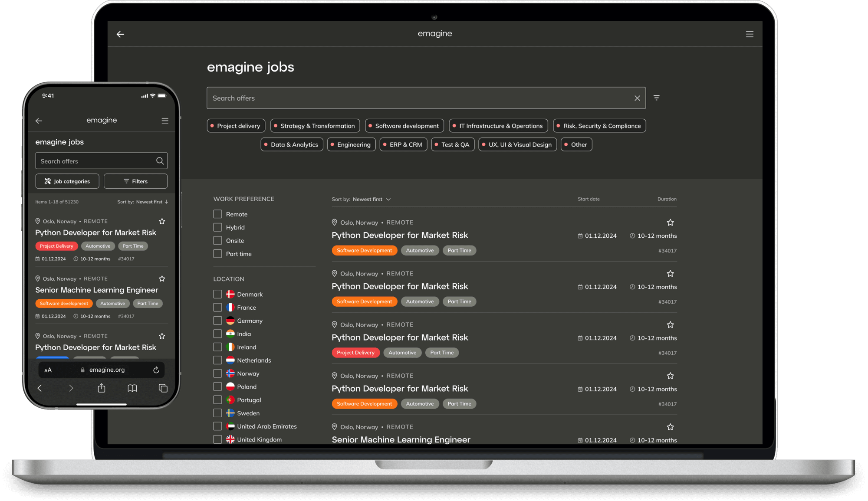Image resolution: width=868 pixels, height=501 pixels.
Task: Star the laptop Senior Machine Learning Engineer job
Action: [670, 427]
